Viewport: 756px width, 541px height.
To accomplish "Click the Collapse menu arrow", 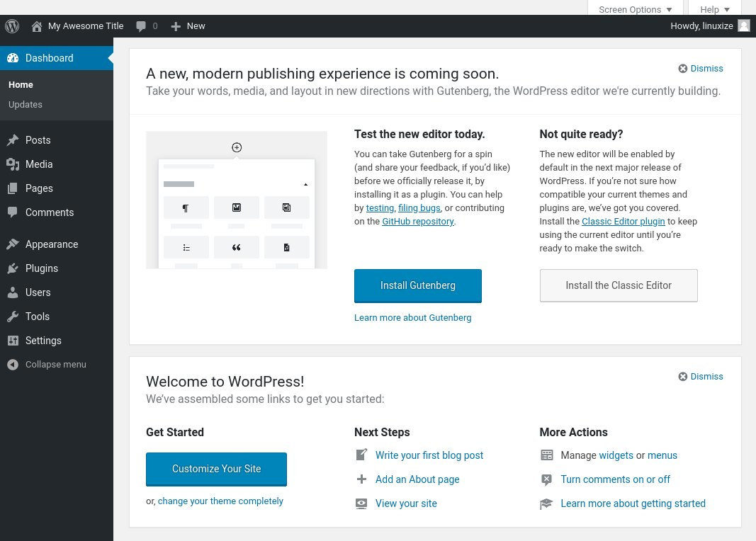I will point(13,365).
